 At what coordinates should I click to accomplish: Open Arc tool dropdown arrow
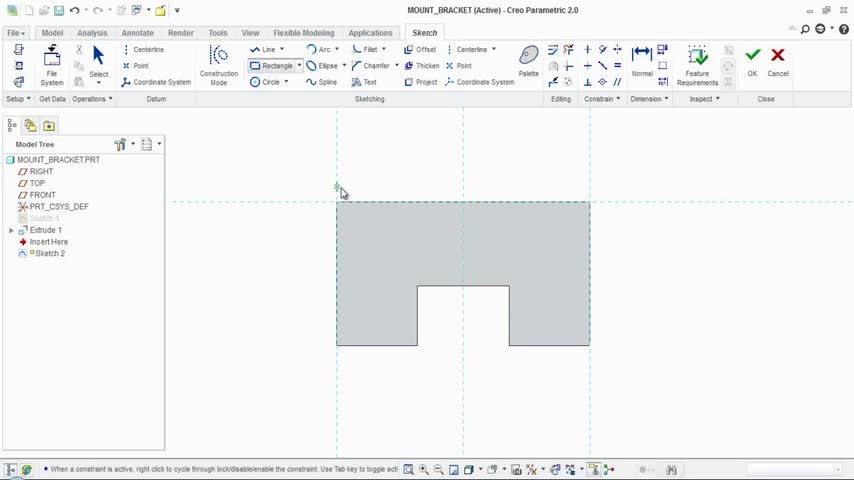pyautogui.click(x=337, y=50)
